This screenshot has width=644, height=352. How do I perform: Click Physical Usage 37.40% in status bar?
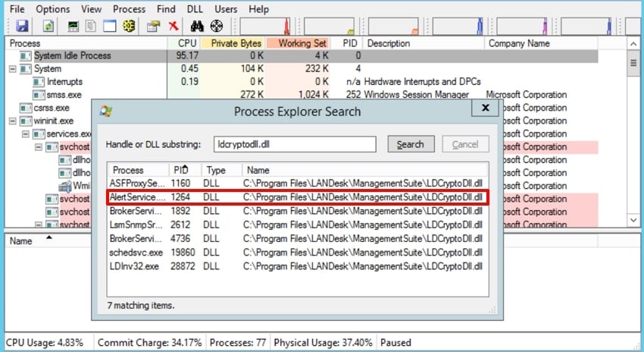pos(323,343)
